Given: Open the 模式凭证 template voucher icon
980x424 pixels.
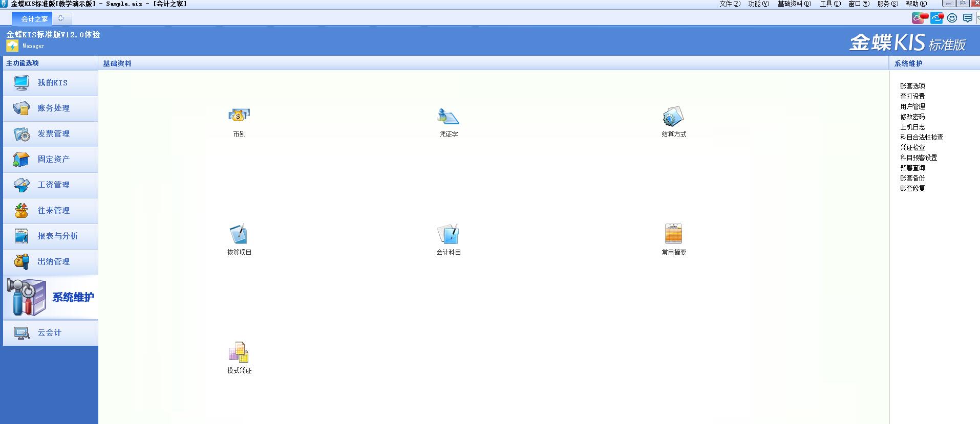Looking at the screenshot, I should [x=239, y=352].
